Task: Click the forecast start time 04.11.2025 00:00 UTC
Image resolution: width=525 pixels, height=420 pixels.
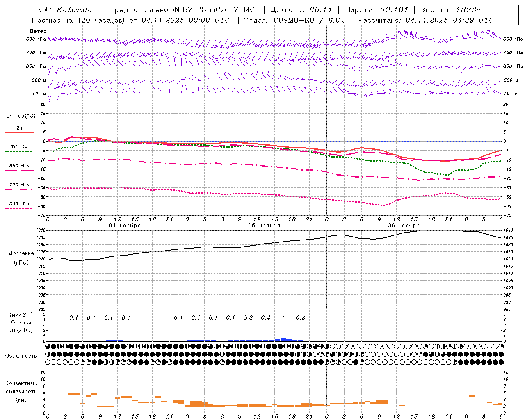Action: tap(185, 20)
